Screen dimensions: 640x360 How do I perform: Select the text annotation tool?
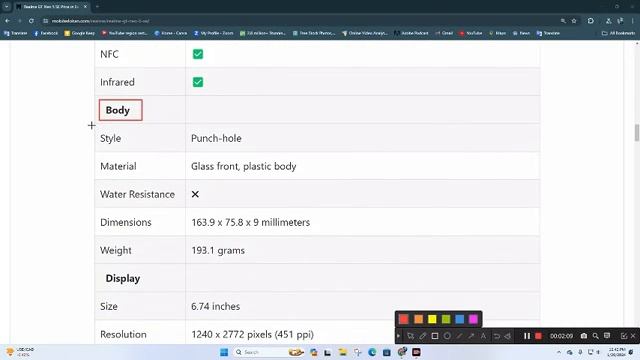483,336
